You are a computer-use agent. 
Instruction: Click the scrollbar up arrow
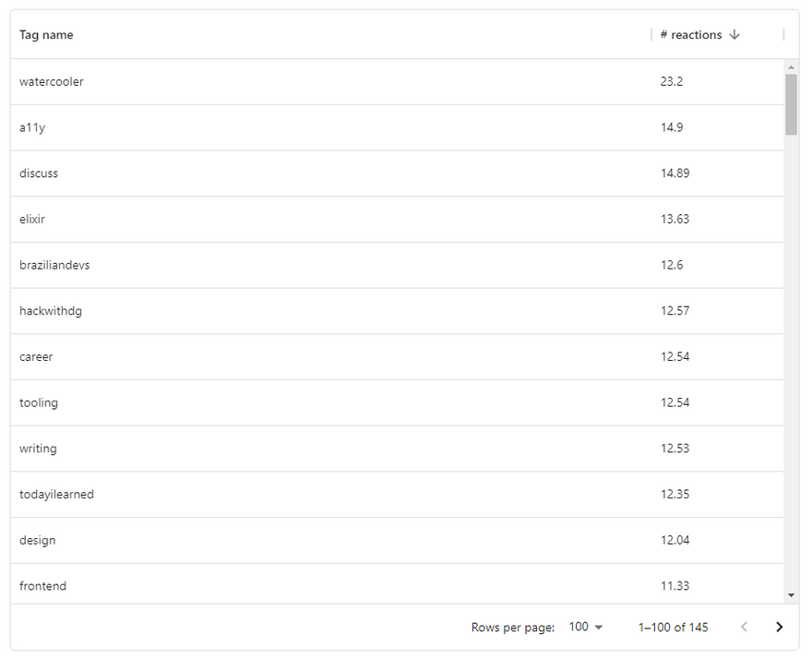click(x=791, y=67)
